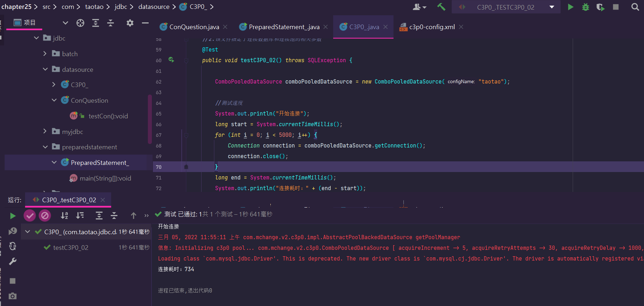
Task: Open the c3p0-config.xml tab
Action: click(x=432, y=27)
